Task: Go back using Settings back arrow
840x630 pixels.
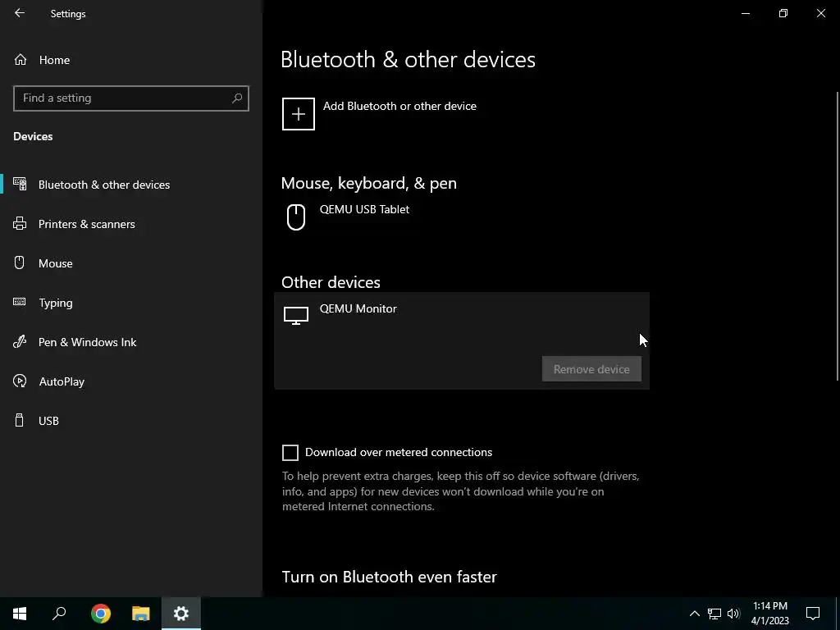Action: coord(20,13)
